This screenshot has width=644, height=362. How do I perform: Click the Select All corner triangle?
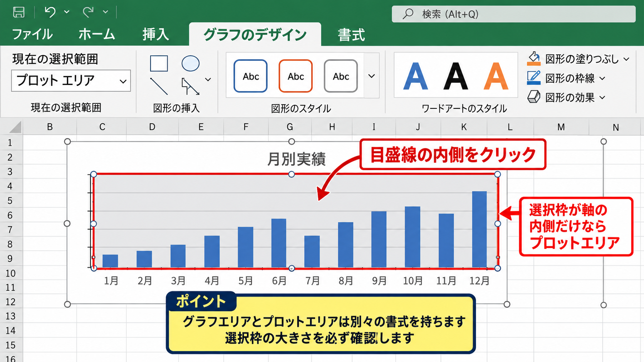pos(15,127)
